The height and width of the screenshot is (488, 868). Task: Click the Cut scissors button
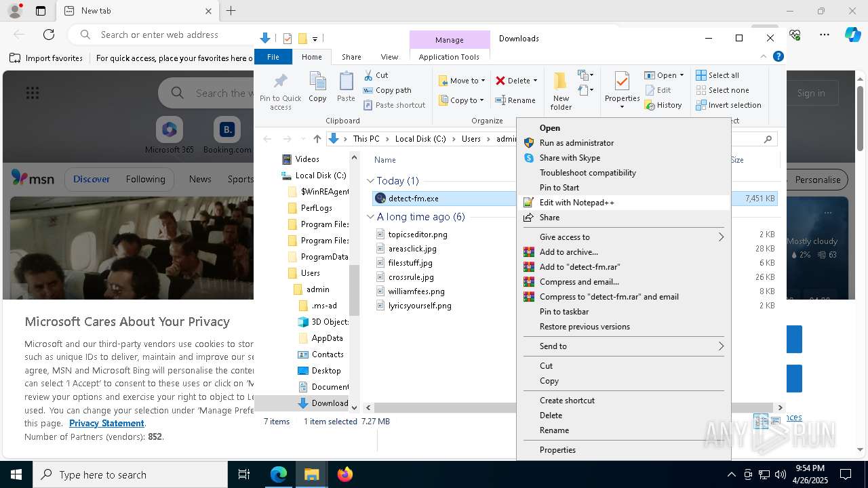(x=376, y=75)
